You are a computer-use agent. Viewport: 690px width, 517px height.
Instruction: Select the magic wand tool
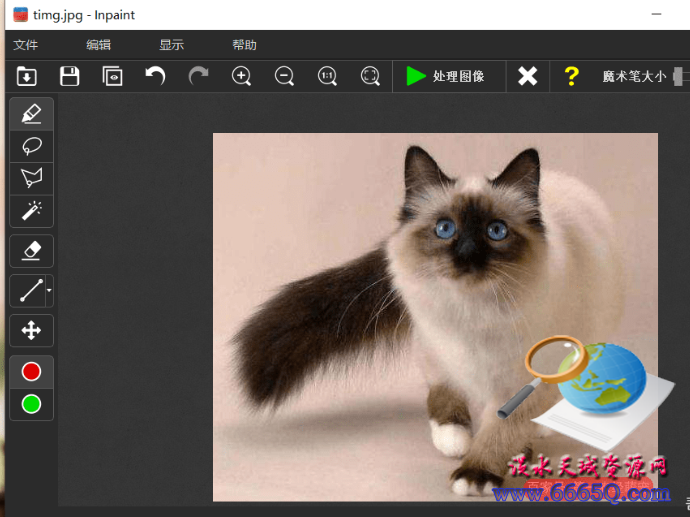tap(31, 211)
